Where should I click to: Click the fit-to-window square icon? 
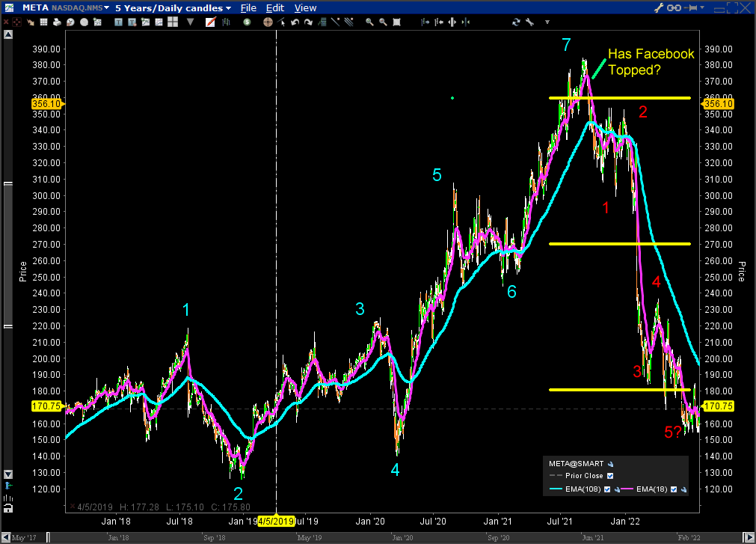click(396, 22)
